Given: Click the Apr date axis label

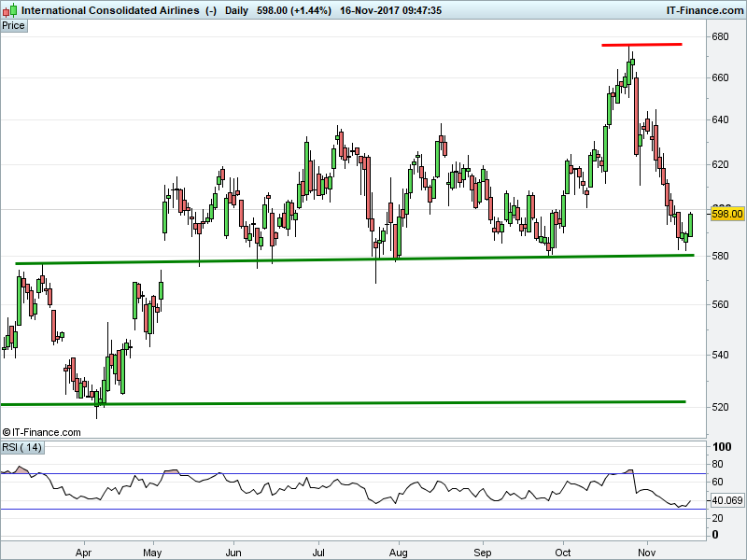Looking at the screenshot, I should [x=83, y=553].
